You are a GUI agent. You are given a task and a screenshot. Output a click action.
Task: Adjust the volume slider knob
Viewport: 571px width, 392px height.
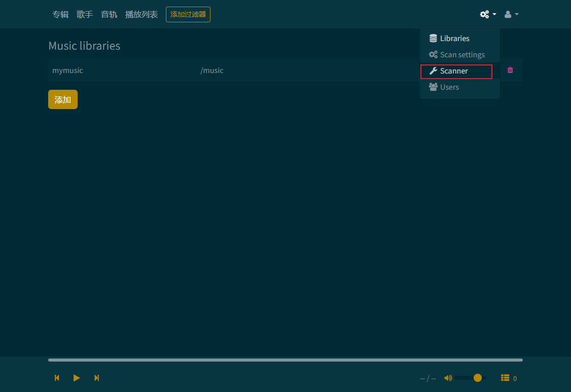[477, 378]
